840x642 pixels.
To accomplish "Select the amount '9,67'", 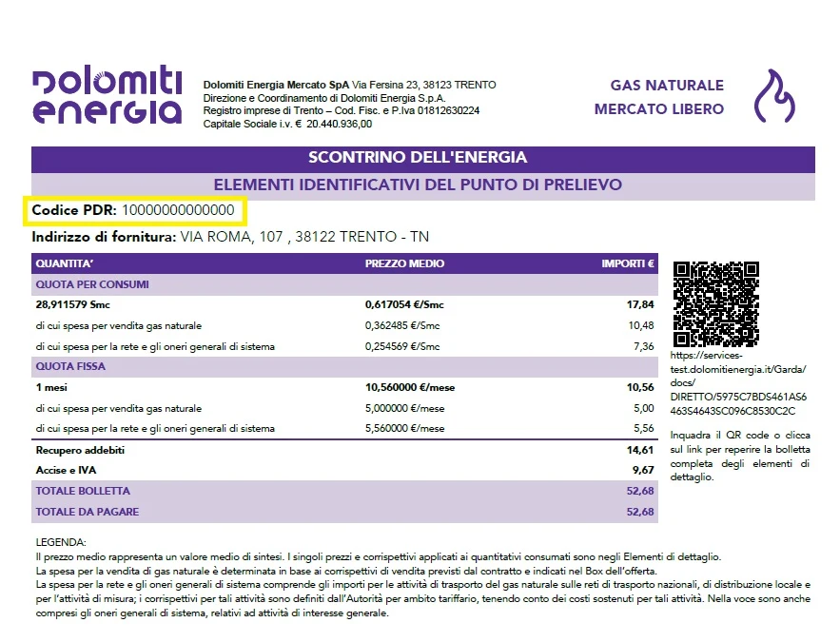I will [643, 470].
